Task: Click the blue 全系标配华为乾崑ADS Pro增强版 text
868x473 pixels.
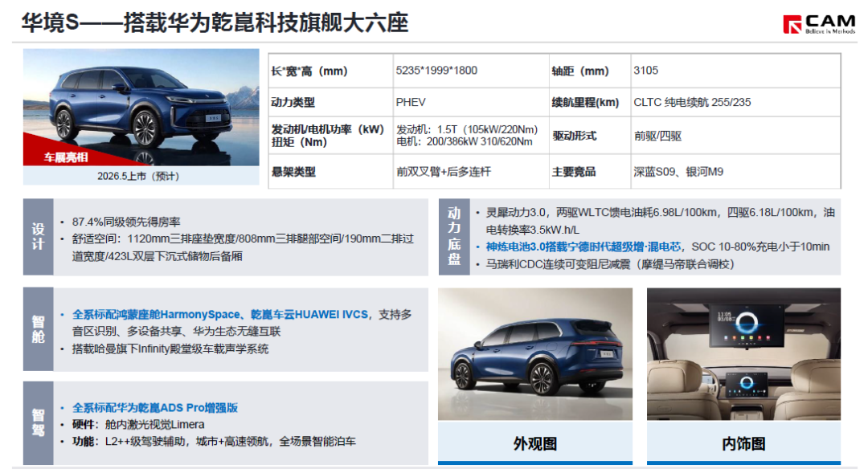Action: click(x=155, y=408)
